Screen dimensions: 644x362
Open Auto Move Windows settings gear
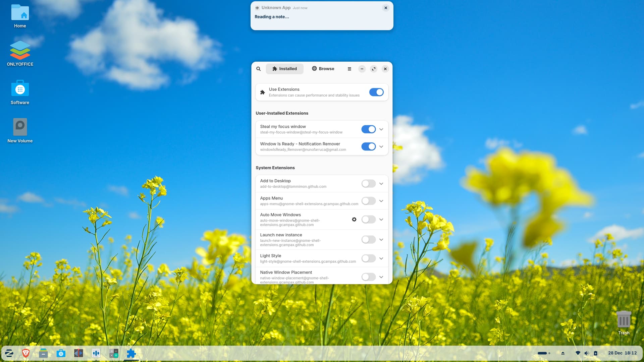pyautogui.click(x=354, y=219)
